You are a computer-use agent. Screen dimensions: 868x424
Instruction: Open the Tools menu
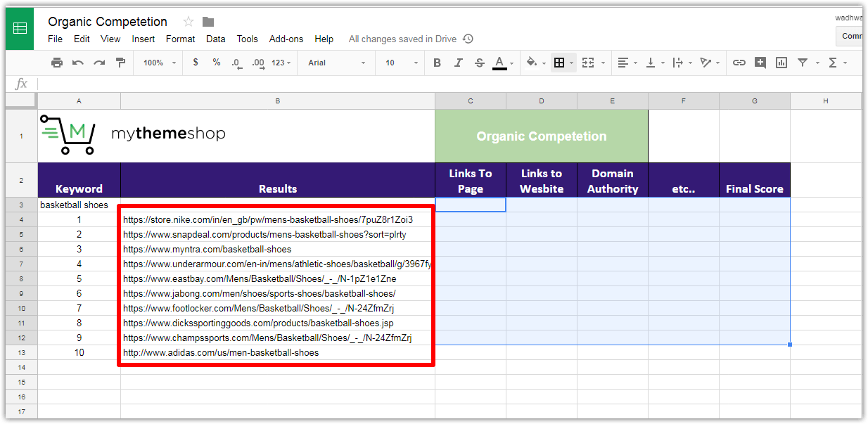pyautogui.click(x=248, y=39)
